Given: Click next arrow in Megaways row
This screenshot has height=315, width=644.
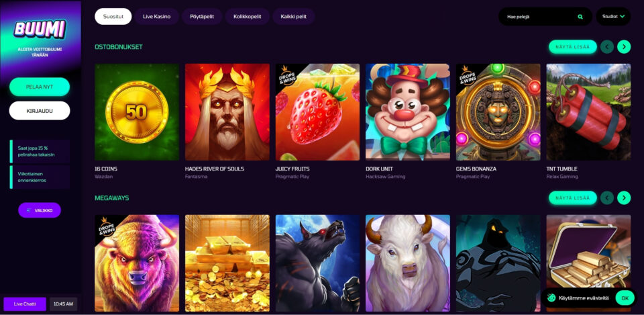Looking at the screenshot, I should [623, 198].
